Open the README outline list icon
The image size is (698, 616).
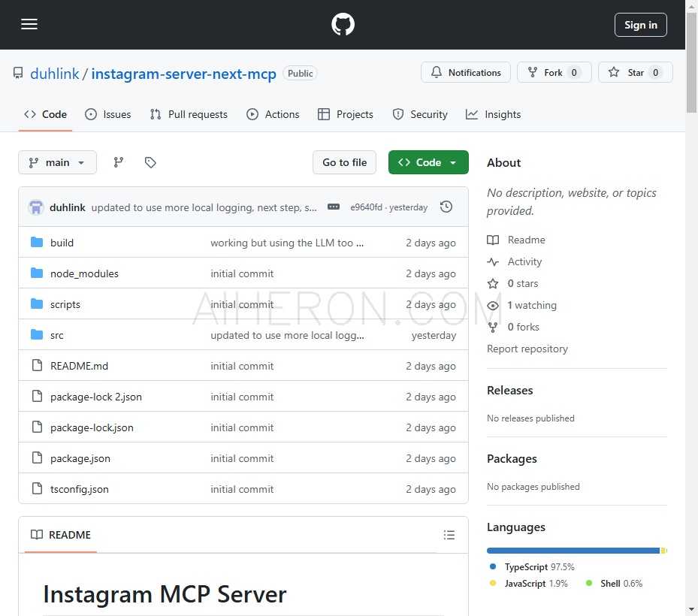(x=449, y=535)
